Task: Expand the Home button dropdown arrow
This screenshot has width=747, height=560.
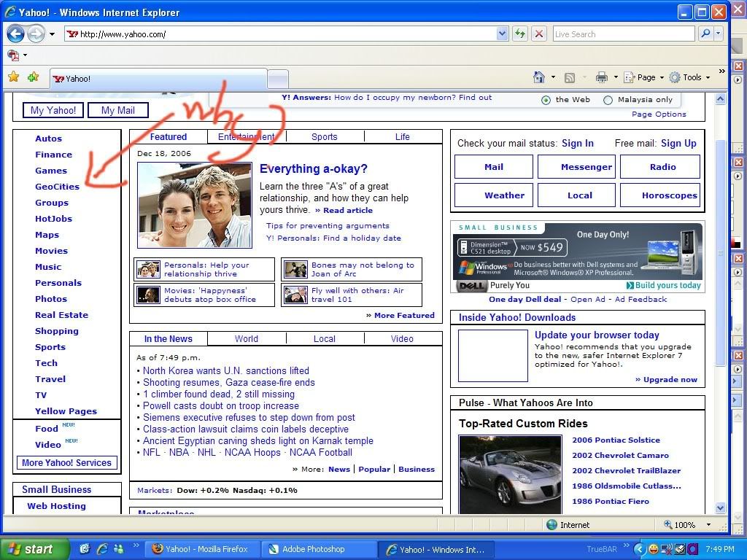Action: (553, 77)
